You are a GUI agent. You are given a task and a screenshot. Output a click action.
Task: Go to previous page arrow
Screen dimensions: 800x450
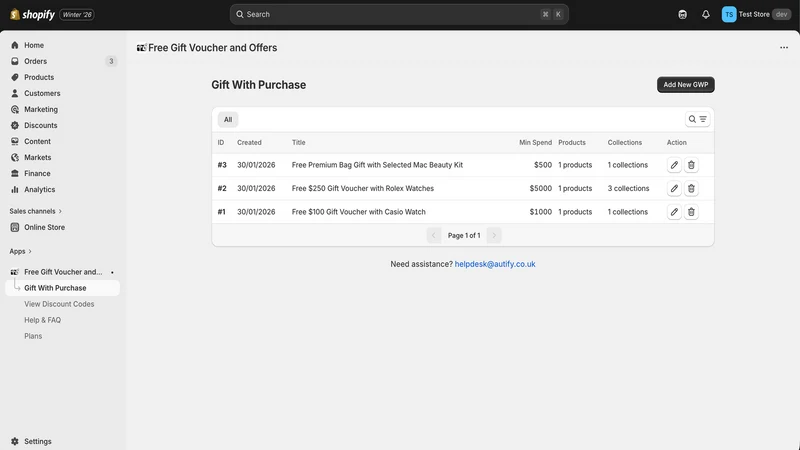tap(434, 235)
